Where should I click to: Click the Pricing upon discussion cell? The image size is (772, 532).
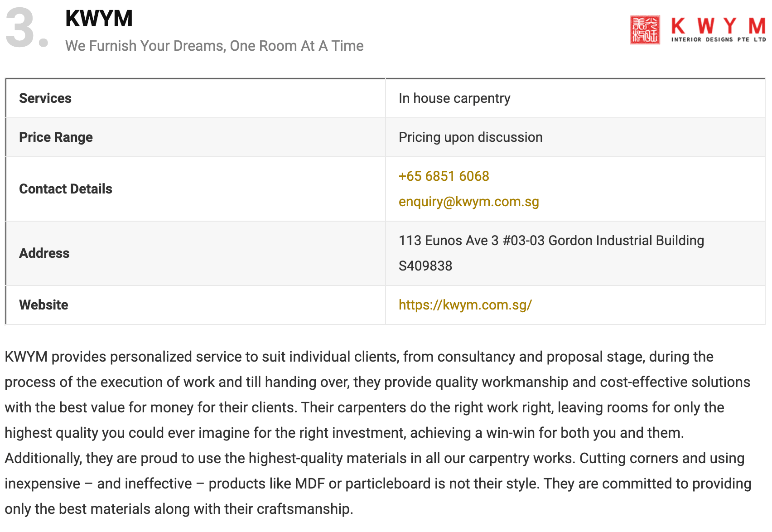tap(471, 137)
